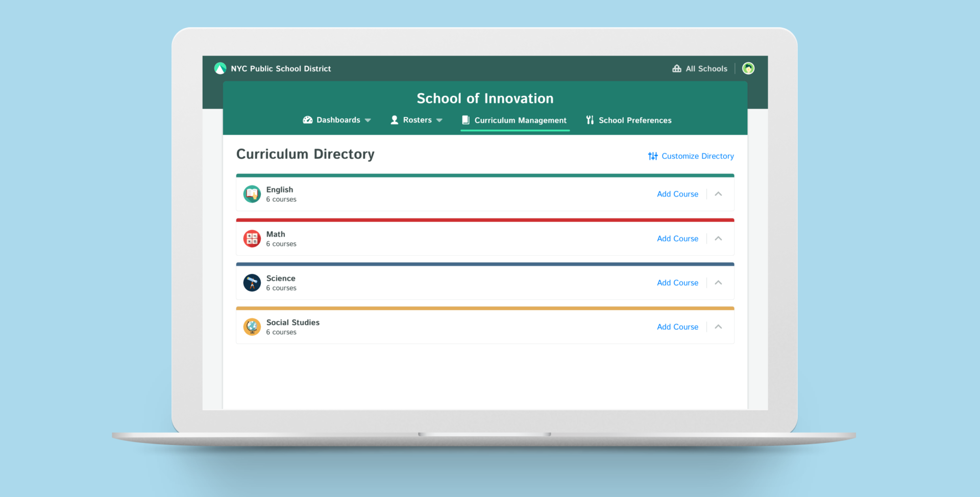Image resolution: width=980 pixels, height=497 pixels.
Task: Select the globe icon next to All Schools
Action: (x=748, y=68)
